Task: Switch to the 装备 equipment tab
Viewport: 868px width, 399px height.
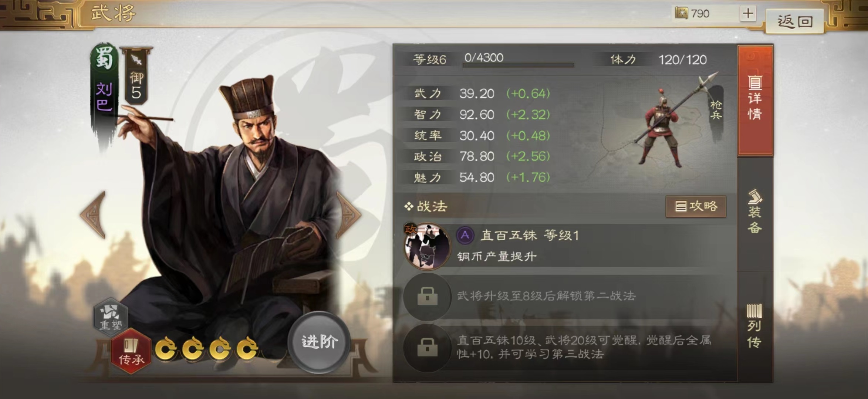Action: coord(754,213)
